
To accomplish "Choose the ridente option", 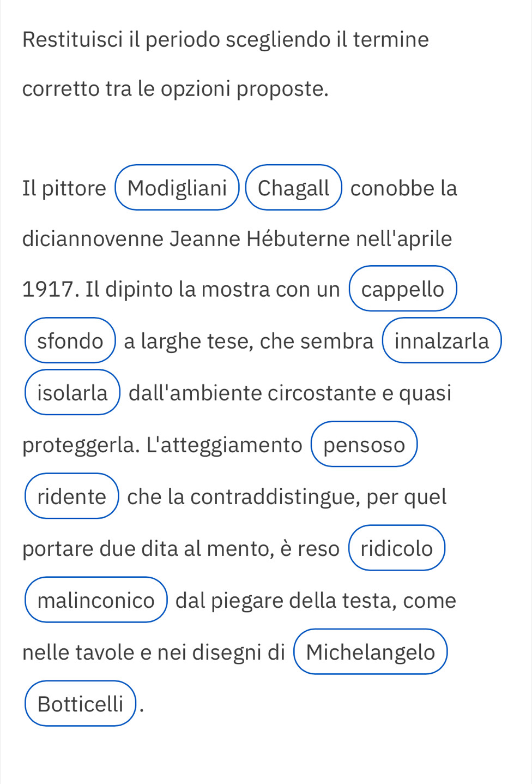I will coord(72,496).
